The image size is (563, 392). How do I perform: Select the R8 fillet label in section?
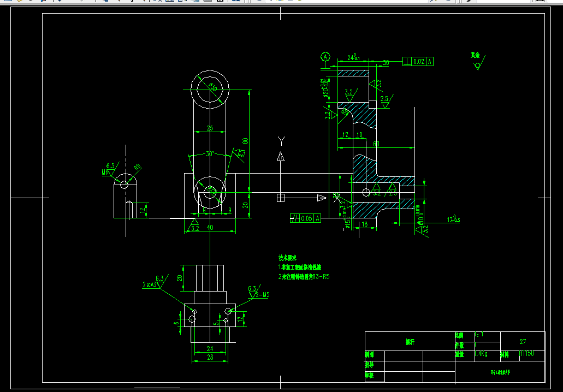point(345,112)
